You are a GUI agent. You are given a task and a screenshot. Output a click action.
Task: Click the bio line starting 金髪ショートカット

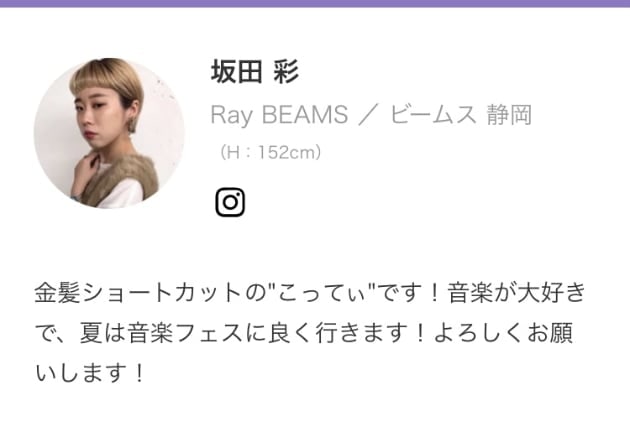click(x=310, y=292)
